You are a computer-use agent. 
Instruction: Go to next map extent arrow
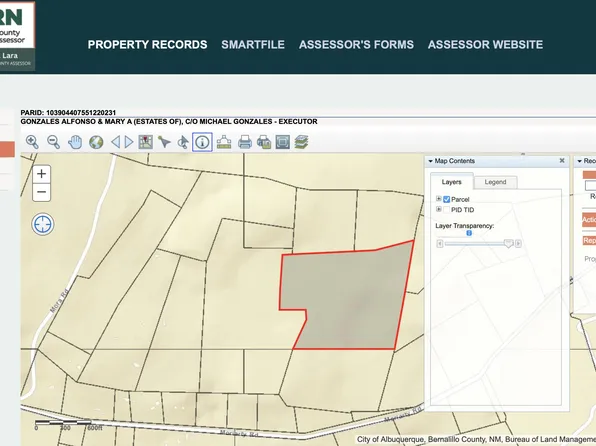[129, 142]
